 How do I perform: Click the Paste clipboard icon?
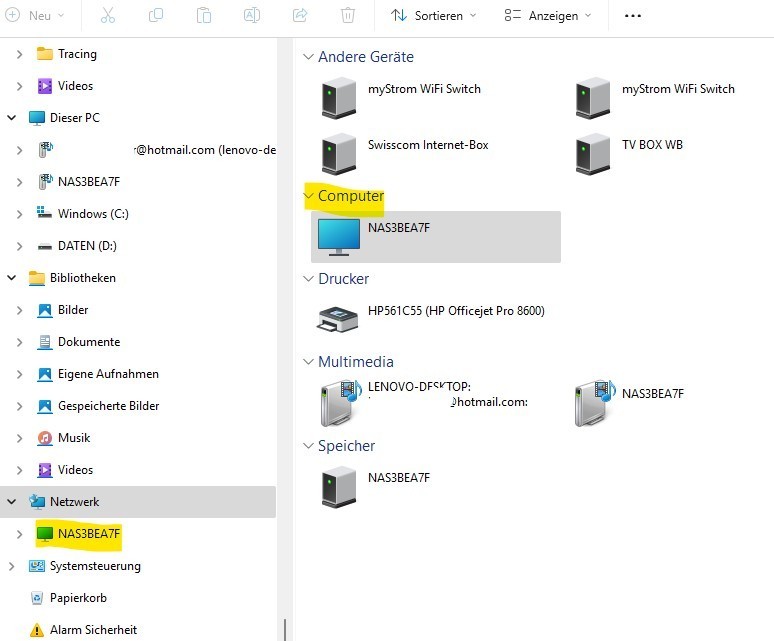[203, 15]
